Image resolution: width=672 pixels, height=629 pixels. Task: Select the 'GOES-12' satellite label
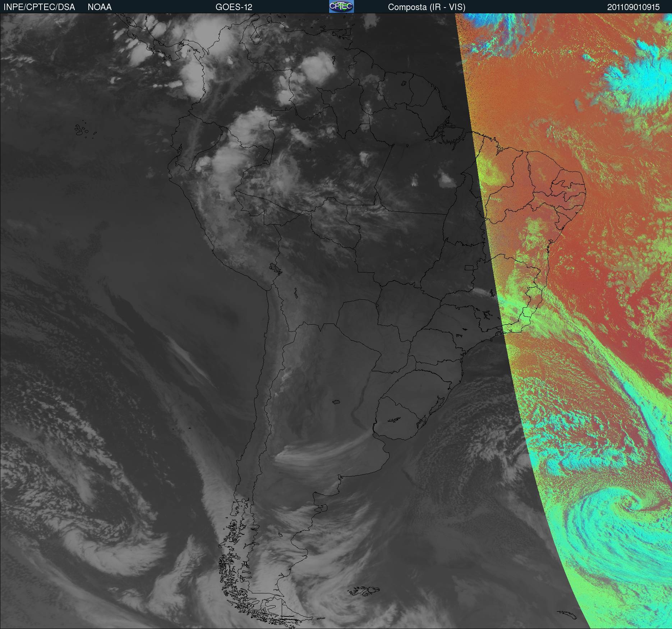coord(234,7)
